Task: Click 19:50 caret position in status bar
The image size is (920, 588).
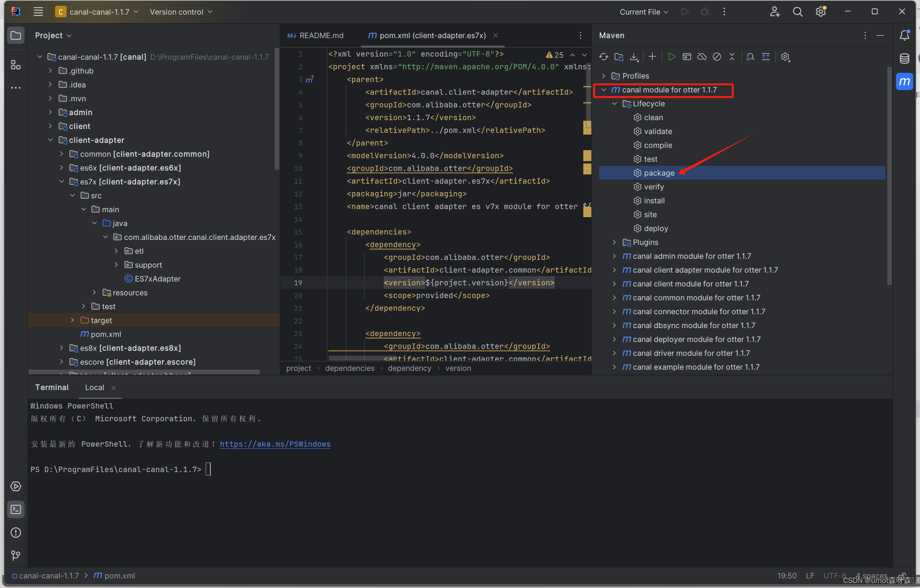Action: tap(786, 576)
